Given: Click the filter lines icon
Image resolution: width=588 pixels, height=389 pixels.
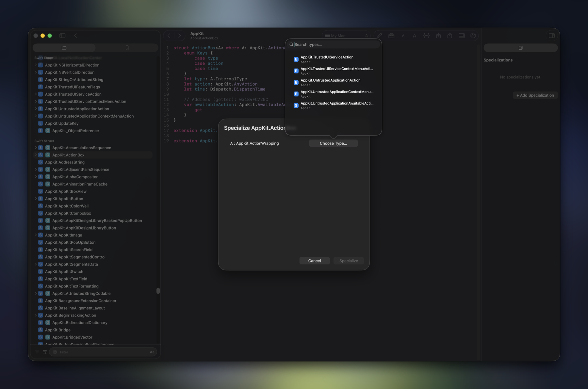Looking at the screenshot, I should coord(37,352).
